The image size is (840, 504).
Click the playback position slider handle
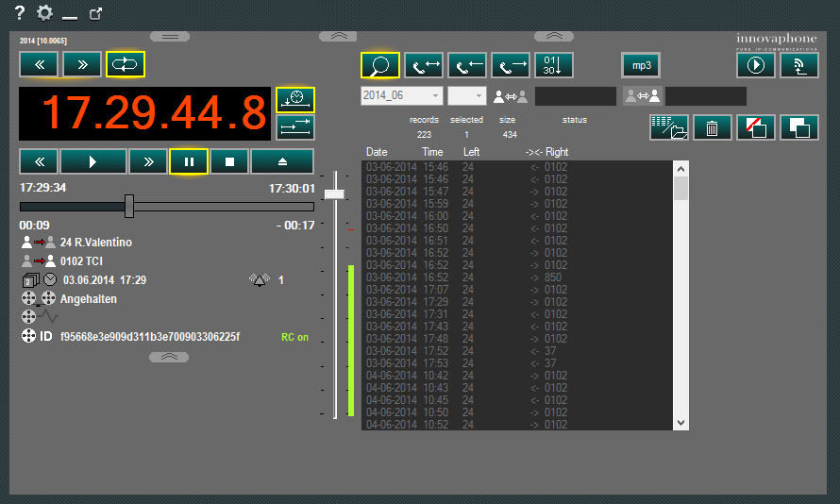click(129, 206)
